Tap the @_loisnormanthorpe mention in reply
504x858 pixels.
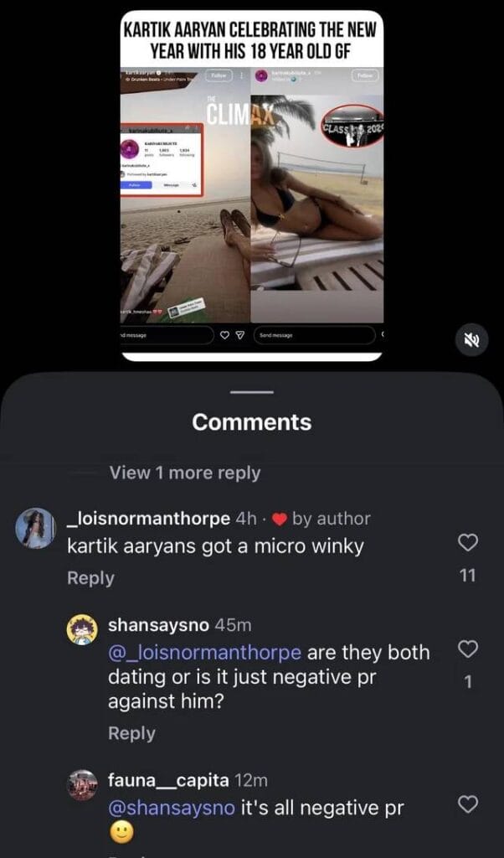[204, 652]
